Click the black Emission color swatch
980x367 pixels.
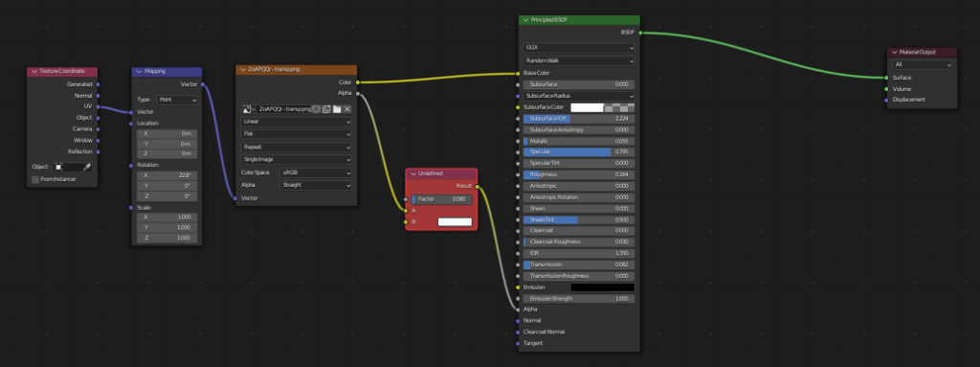(603, 287)
